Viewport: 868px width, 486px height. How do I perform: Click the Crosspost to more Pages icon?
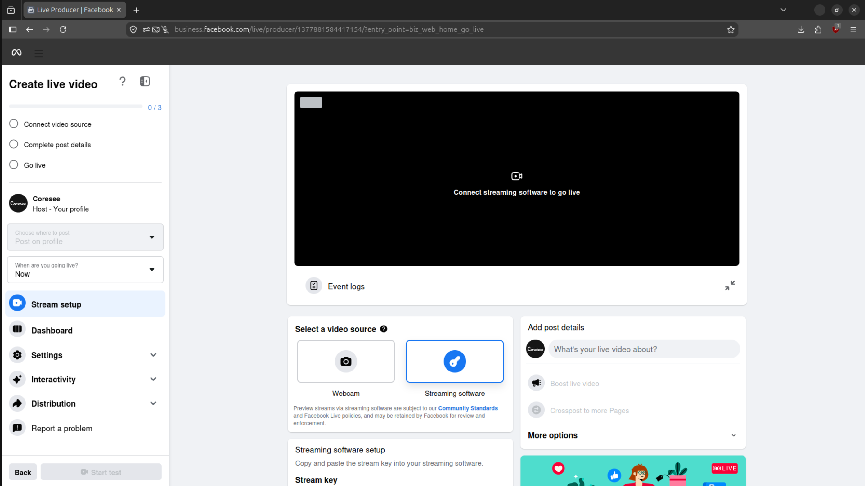pyautogui.click(x=536, y=410)
